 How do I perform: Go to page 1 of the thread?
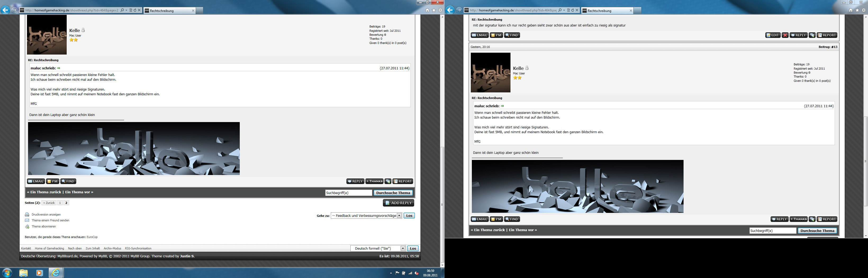tap(60, 203)
